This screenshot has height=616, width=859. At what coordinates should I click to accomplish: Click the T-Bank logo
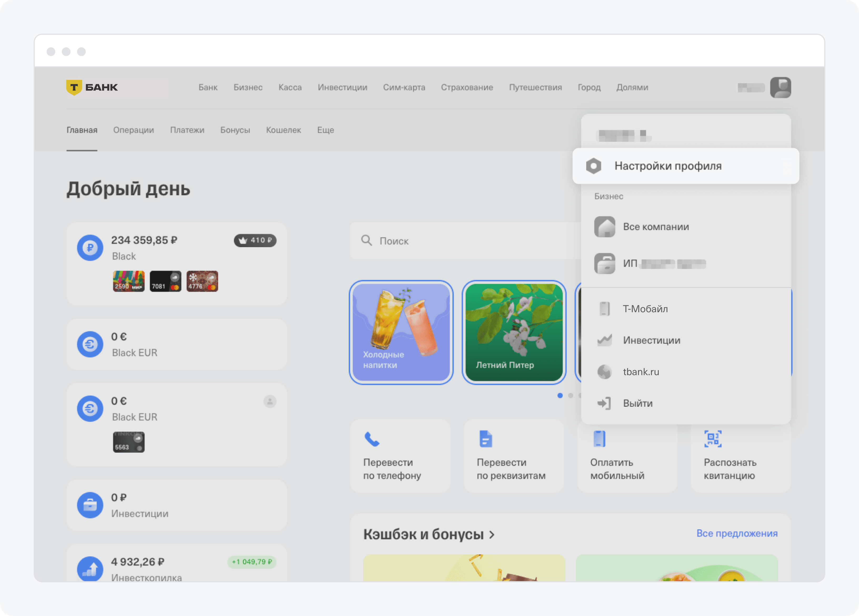(92, 87)
